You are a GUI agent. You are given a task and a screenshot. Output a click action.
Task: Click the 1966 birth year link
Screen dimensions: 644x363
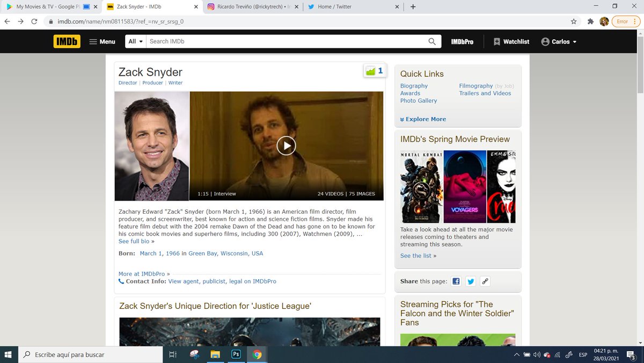click(173, 253)
